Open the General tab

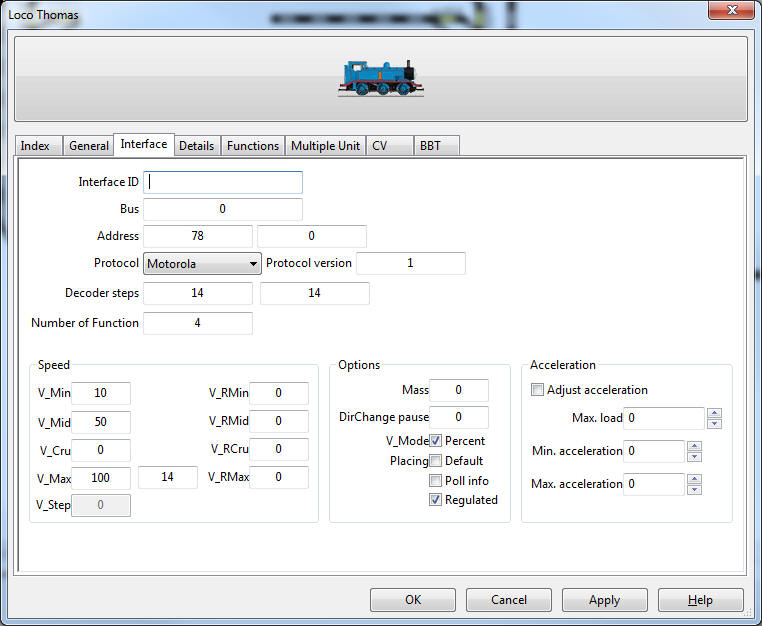coord(88,146)
